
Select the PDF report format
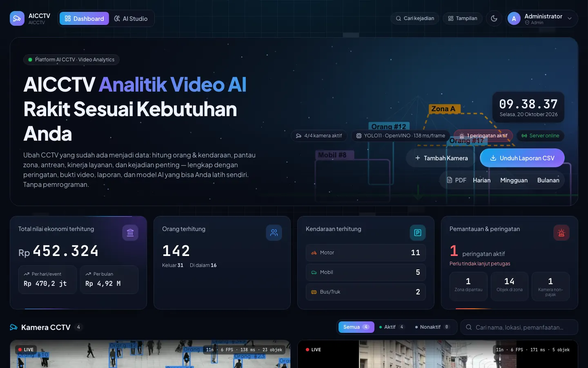457,180
